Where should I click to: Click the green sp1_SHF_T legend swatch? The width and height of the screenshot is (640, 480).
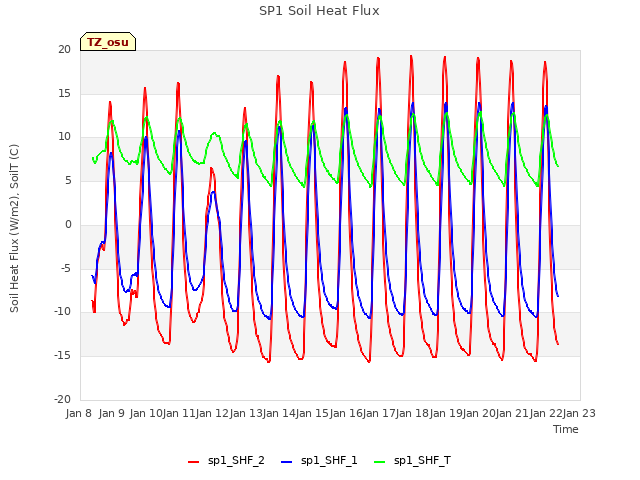coord(380,462)
